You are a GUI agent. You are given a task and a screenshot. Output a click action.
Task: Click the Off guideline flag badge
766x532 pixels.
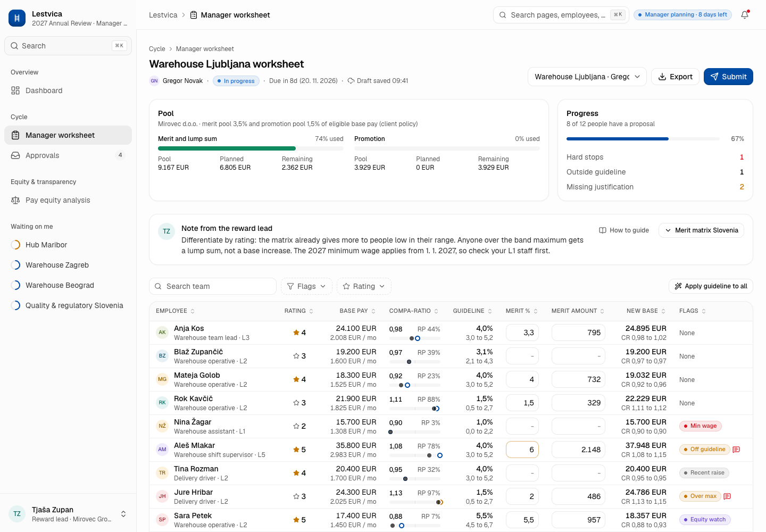click(704, 450)
